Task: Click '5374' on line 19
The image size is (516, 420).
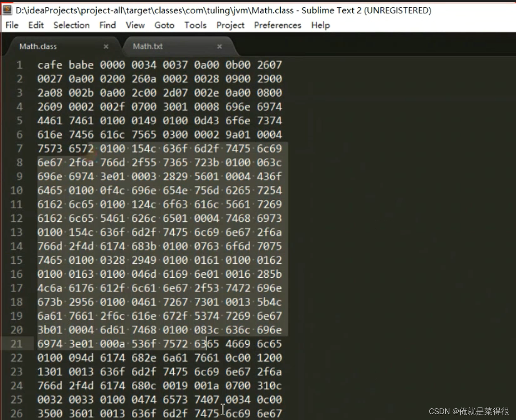Action: [x=207, y=316]
